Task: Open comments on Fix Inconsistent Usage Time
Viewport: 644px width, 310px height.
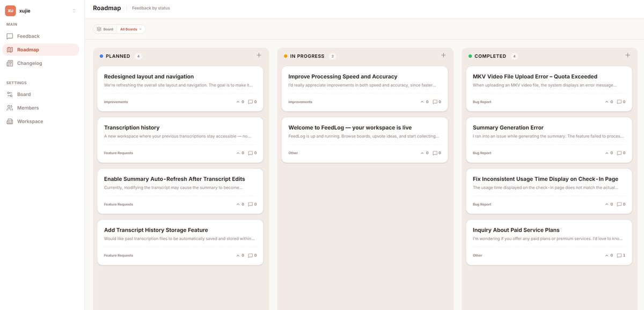Action: (621, 204)
